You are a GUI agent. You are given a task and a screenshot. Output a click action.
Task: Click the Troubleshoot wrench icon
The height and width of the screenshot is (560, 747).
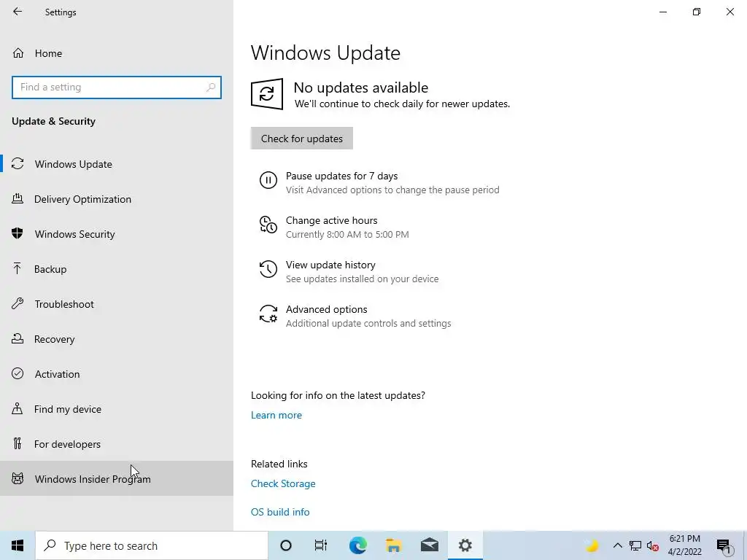coord(18,303)
